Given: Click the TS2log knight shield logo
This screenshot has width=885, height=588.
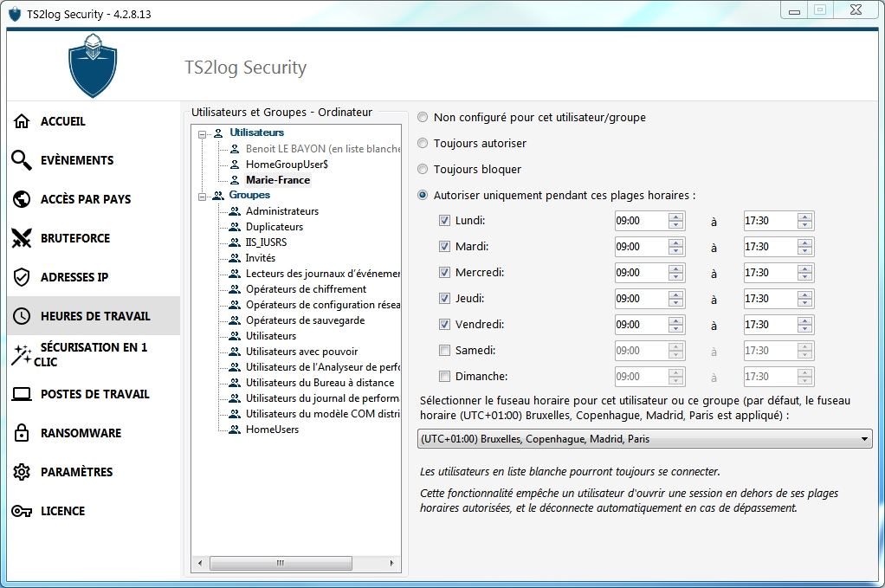Looking at the screenshot, I should click(93, 66).
